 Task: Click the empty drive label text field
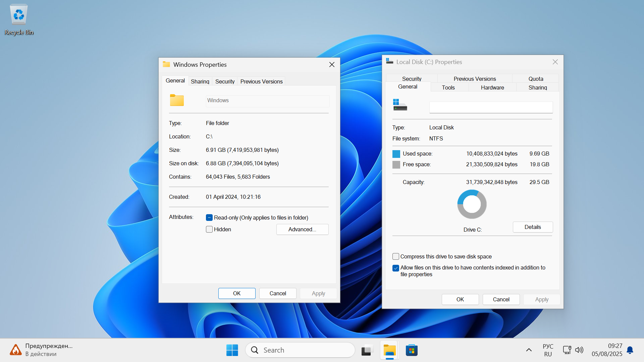[x=491, y=108]
